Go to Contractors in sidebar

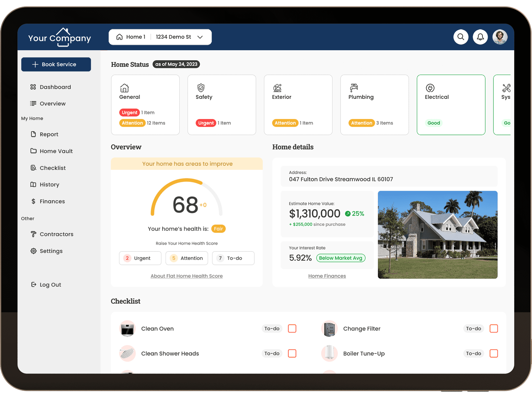pyautogui.click(x=56, y=234)
